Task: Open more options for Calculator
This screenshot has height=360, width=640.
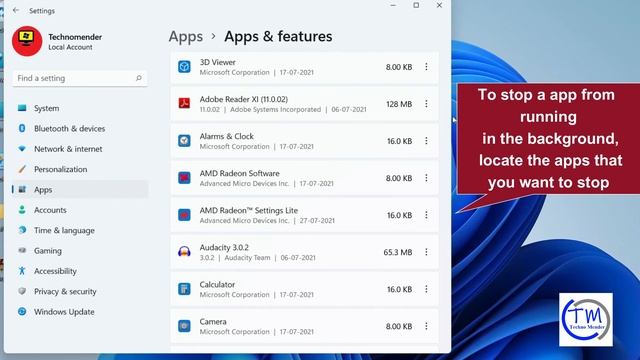Action: pyautogui.click(x=426, y=289)
